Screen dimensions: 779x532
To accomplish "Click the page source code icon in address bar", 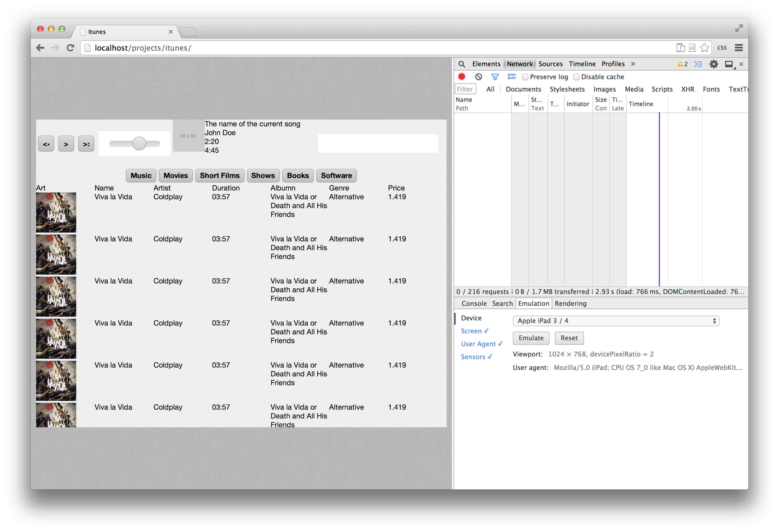I will coord(692,48).
